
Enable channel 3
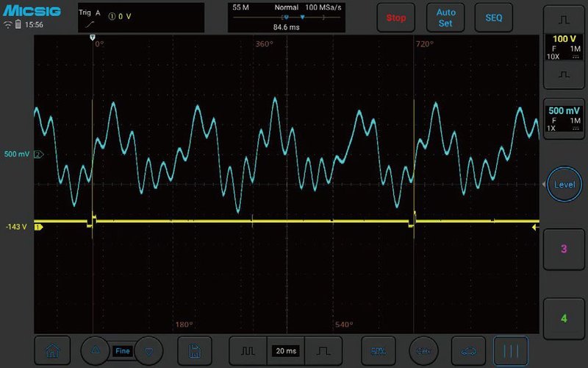point(564,249)
